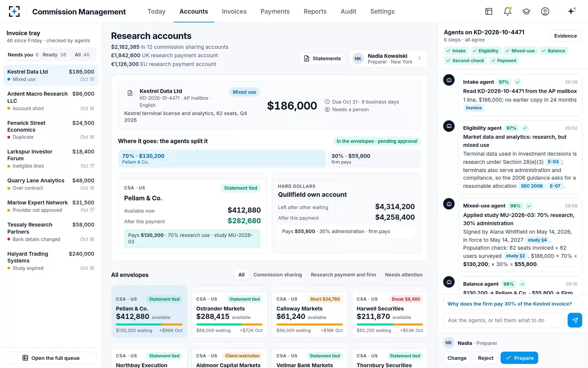588x368 pixels.
Task: Click the Change button
Action: pyautogui.click(x=457, y=358)
